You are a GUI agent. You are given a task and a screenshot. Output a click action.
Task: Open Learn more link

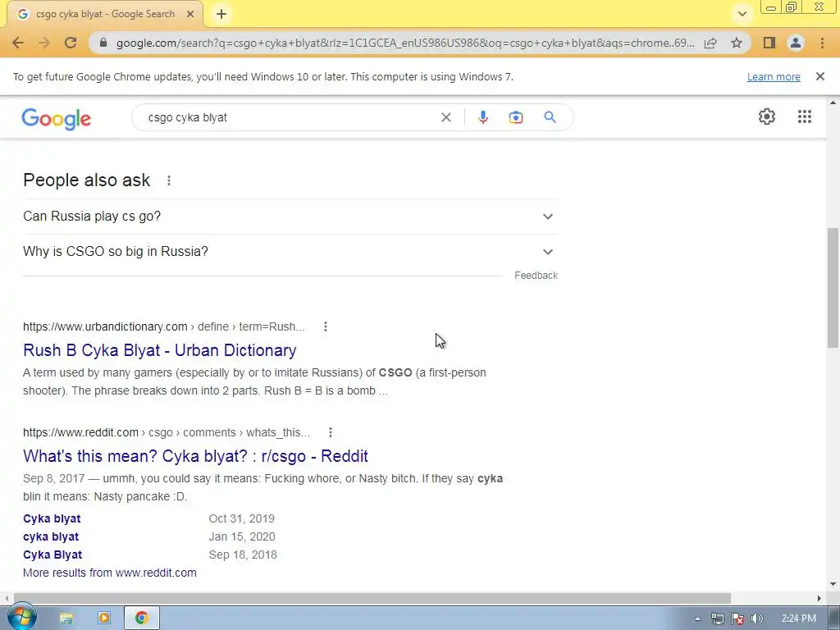tap(774, 77)
